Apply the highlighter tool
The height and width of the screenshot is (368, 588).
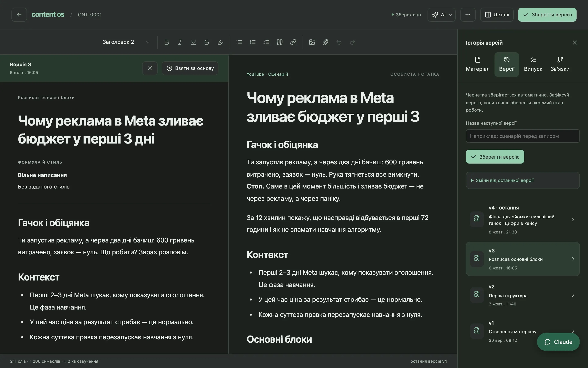coord(220,42)
